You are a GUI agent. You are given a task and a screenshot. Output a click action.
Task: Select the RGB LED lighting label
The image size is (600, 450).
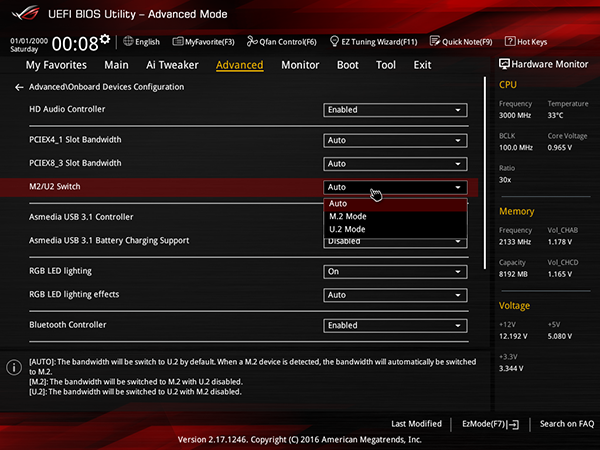pos(60,271)
